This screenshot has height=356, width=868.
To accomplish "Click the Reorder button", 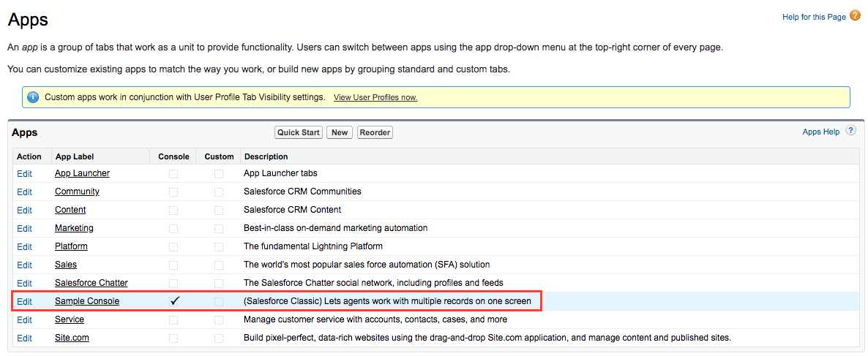I will 375,132.
